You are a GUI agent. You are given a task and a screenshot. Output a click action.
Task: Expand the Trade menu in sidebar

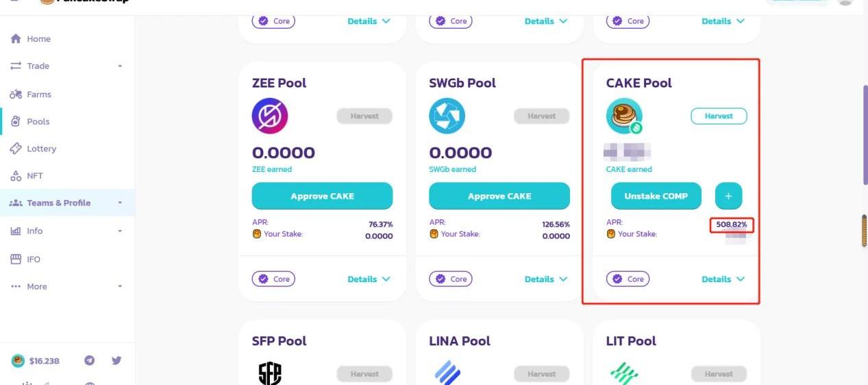(66, 66)
